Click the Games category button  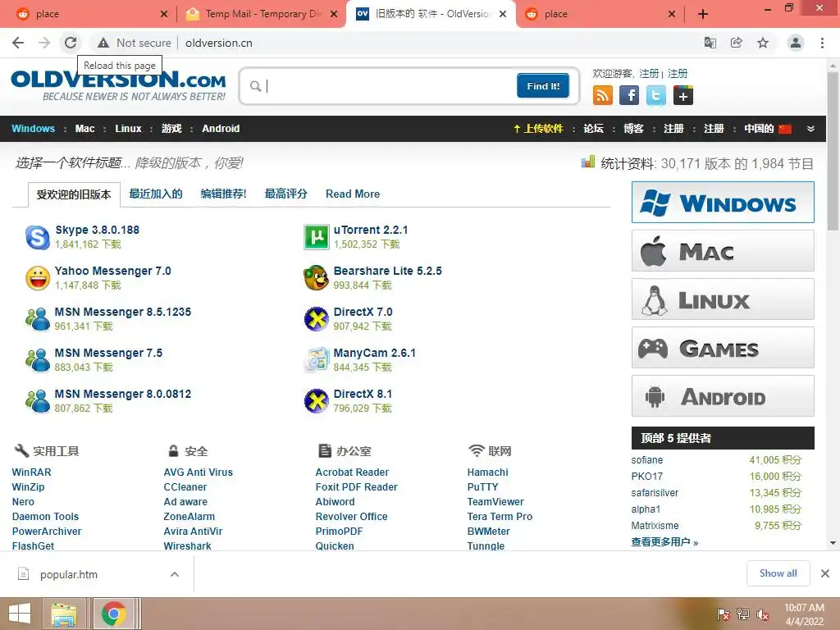click(723, 348)
